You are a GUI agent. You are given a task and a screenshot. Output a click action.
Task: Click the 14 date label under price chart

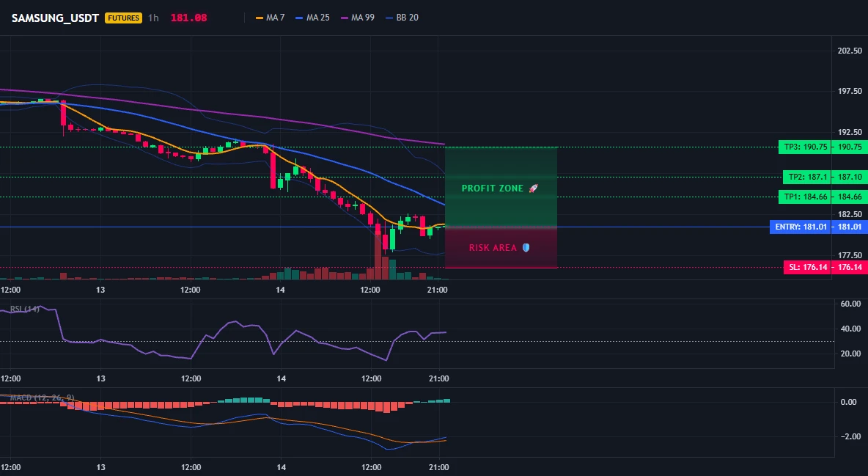pos(281,290)
